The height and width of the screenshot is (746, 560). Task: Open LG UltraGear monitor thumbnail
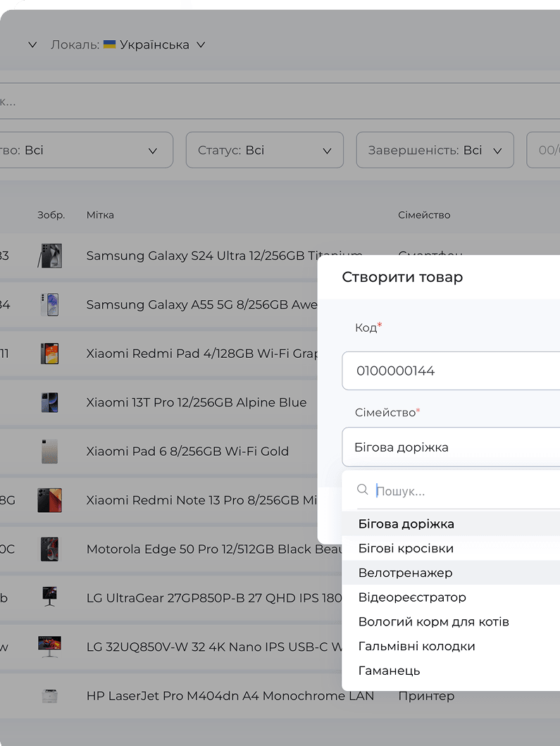(x=49, y=597)
